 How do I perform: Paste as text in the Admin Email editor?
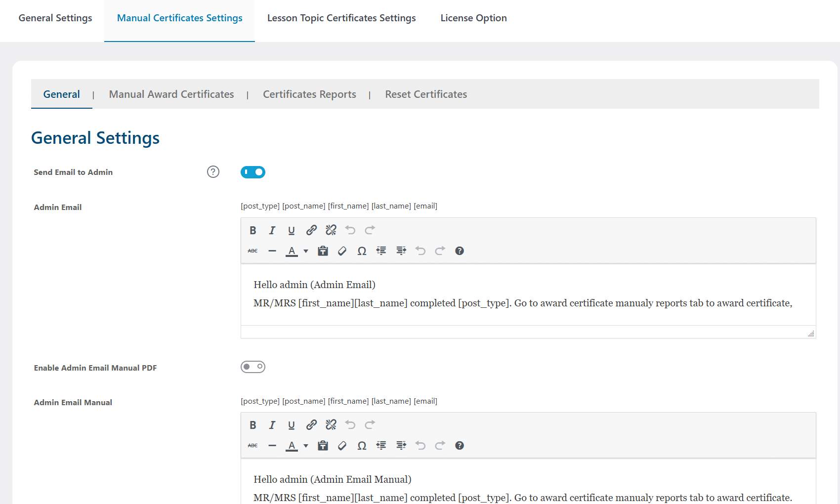(x=323, y=251)
